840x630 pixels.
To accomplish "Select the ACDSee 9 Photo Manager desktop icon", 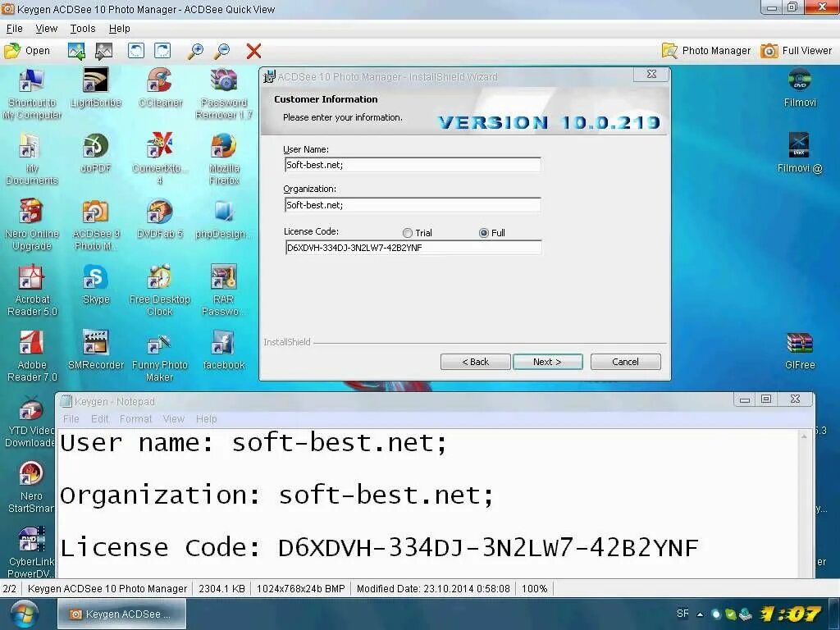I will pos(96,225).
